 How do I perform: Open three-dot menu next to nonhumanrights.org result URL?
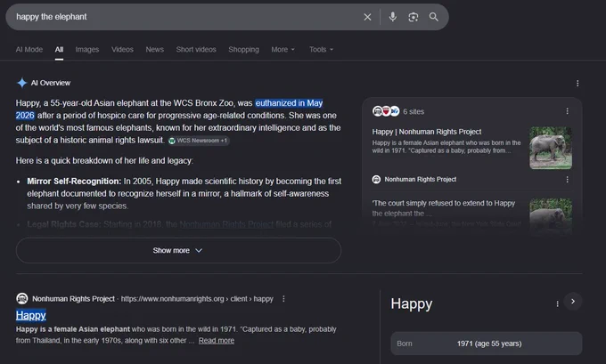(x=283, y=299)
